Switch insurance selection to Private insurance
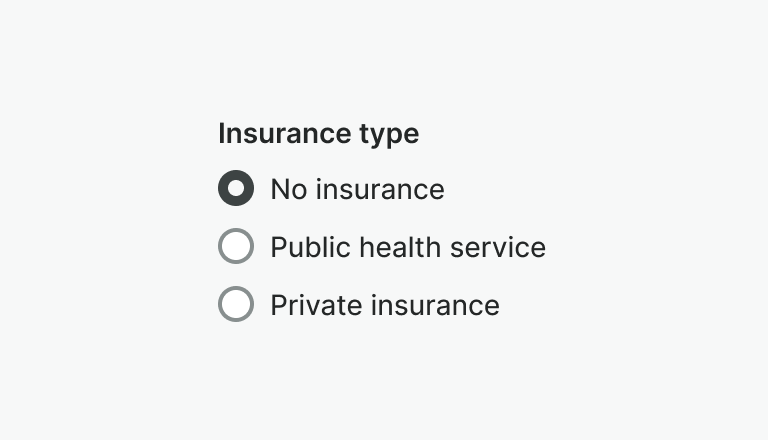The height and width of the screenshot is (440, 768). pos(236,305)
